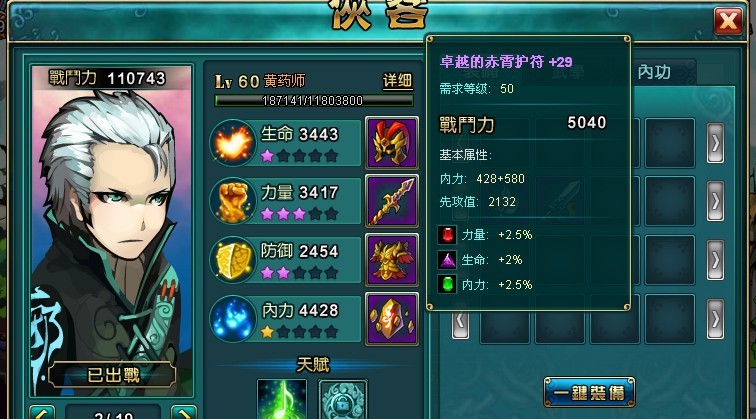Click the red-plumed helmet equipment slot

click(392, 143)
